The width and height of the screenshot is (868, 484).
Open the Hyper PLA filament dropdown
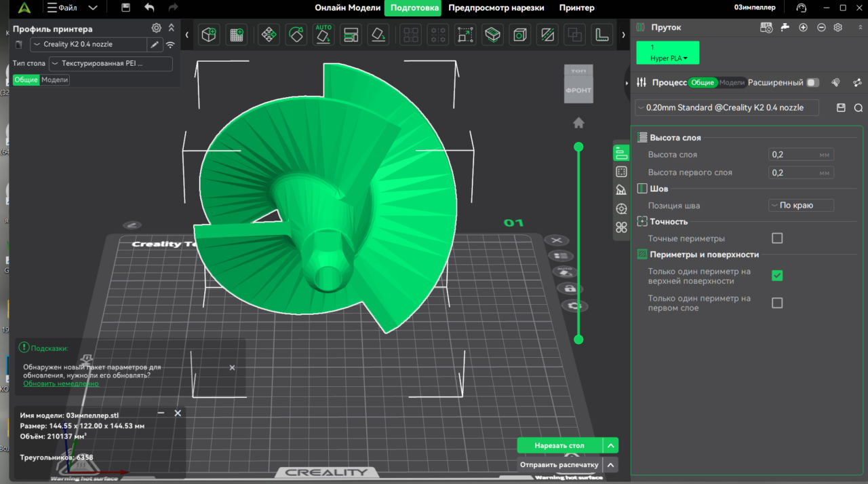pos(668,58)
